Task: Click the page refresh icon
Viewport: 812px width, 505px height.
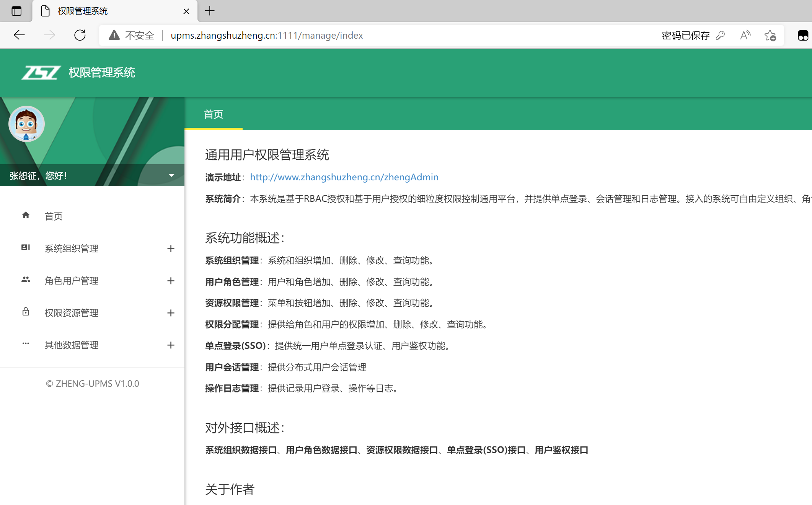Action: 80,35
